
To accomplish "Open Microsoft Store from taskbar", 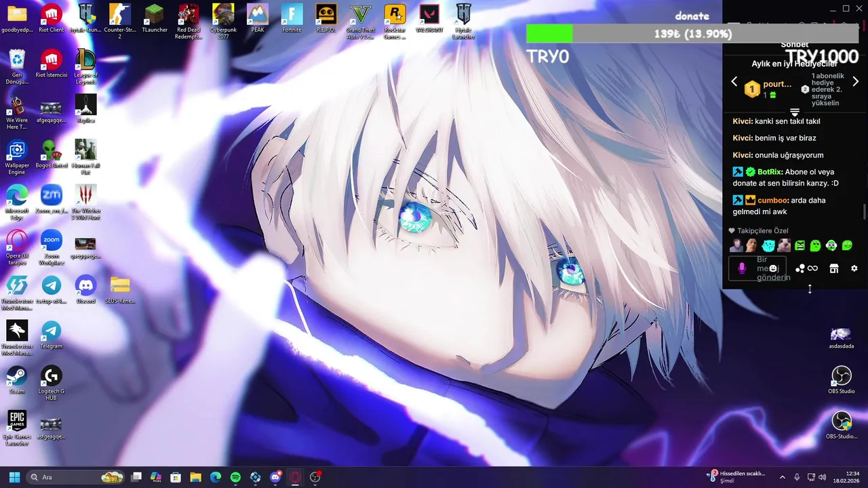I will coord(176,477).
